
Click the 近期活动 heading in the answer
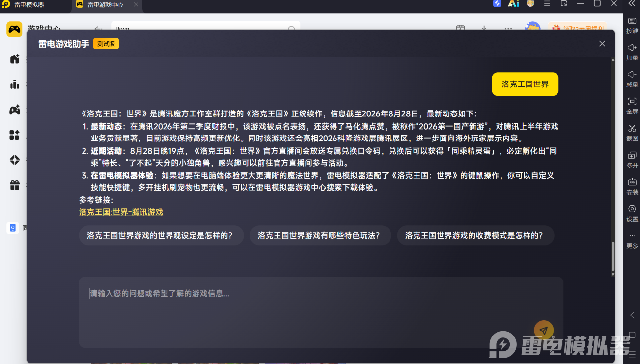(x=106, y=151)
